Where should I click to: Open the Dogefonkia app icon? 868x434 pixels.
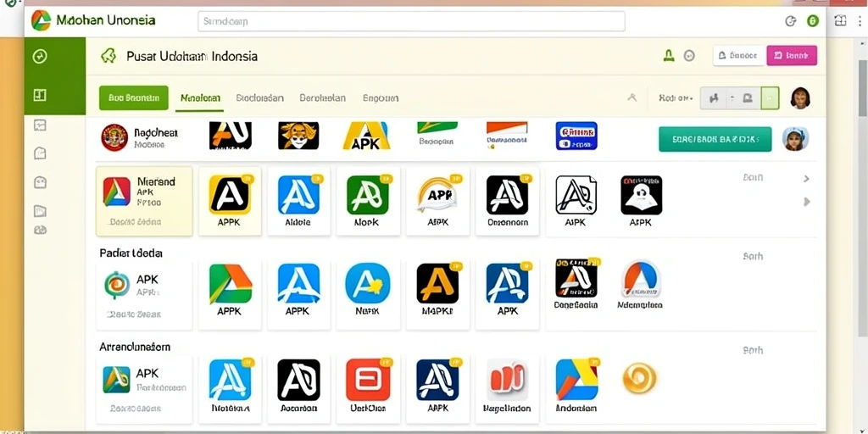click(x=576, y=278)
